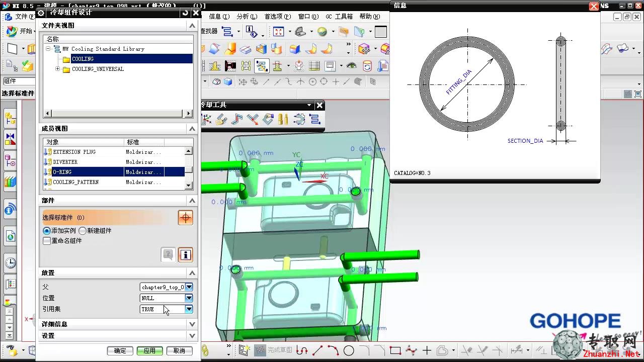Click the assembly navigator icon in left sidebar
Viewport: 644px width, 362px height.
point(10,119)
